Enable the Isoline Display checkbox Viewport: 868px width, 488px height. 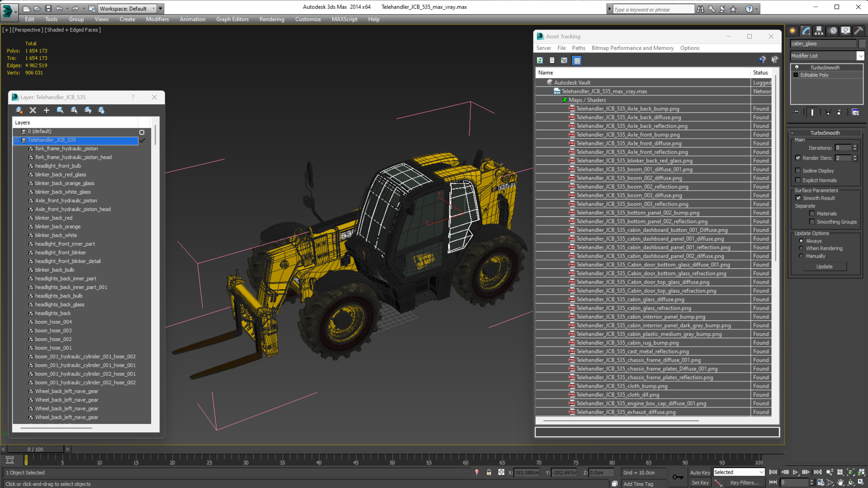click(798, 170)
